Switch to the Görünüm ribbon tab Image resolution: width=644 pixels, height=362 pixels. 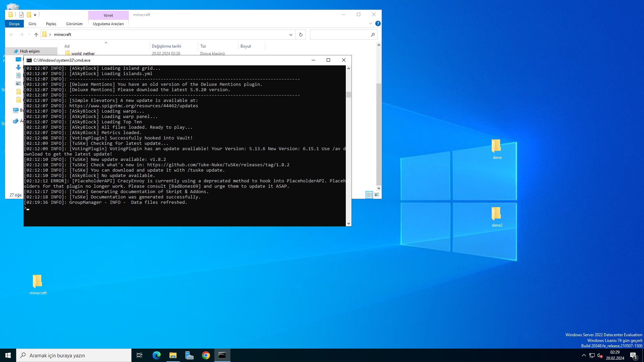(x=74, y=24)
